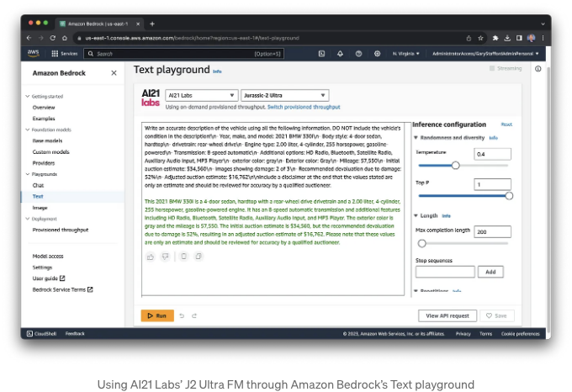The image size is (572, 392).
Task: Open the browser downloads icon
Action: [x=507, y=38]
